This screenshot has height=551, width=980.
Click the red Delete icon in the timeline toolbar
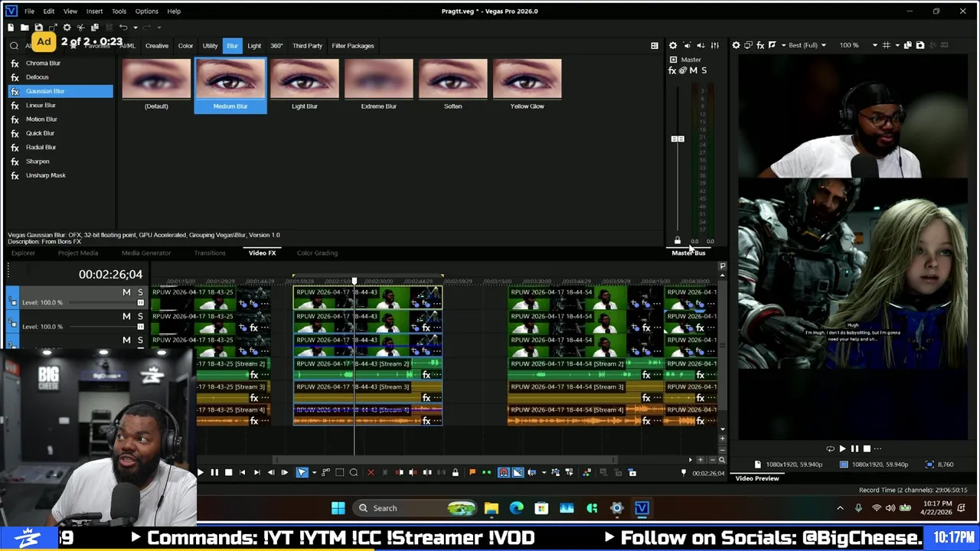click(x=371, y=472)
